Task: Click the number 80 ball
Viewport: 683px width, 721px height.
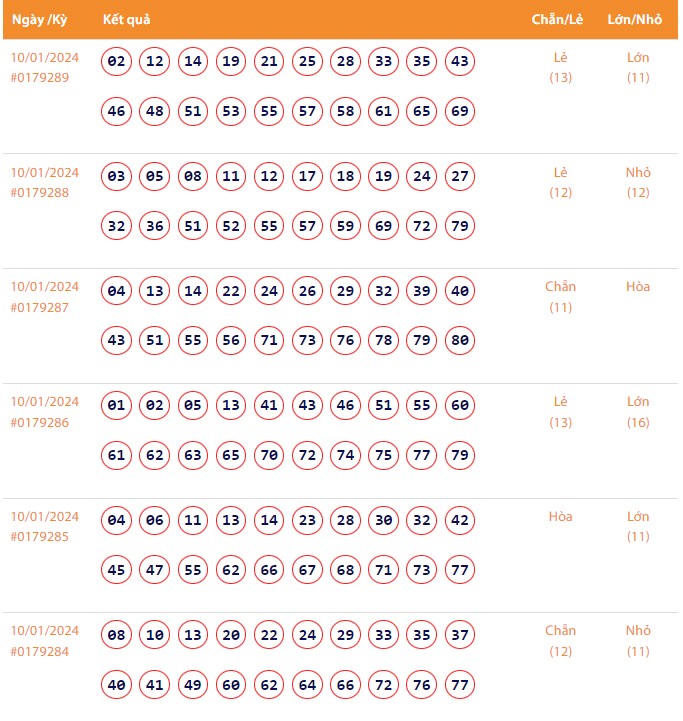Action: click(460, 341)
